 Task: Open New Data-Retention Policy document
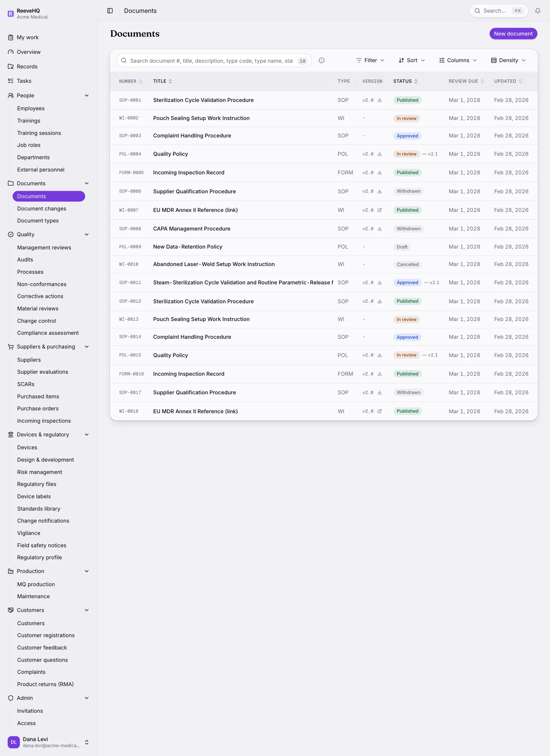[187, 247]
